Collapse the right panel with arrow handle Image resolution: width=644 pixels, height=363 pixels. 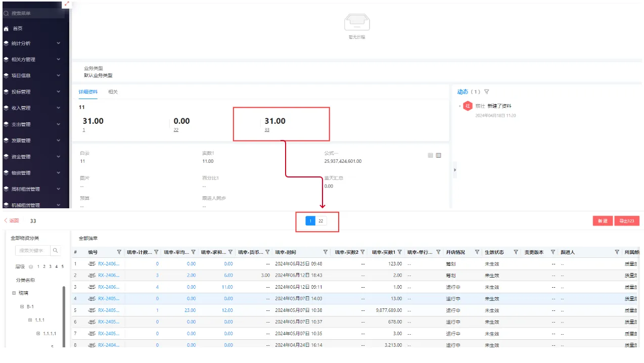coord(454,170)
